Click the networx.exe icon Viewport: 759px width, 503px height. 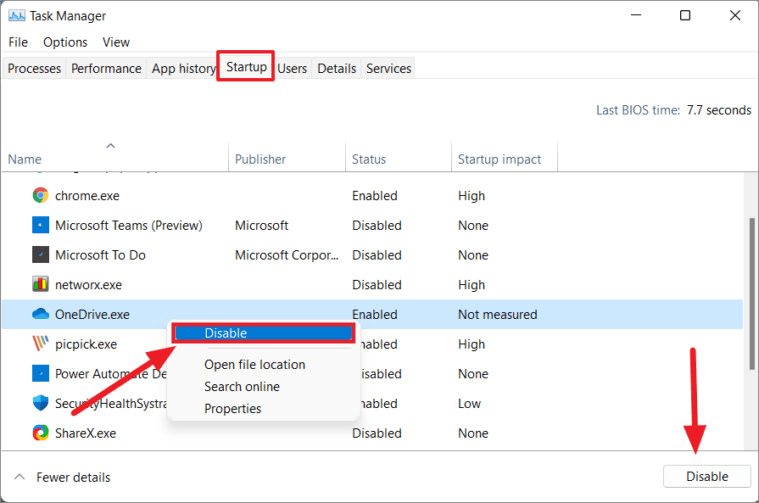coord(41,285)
